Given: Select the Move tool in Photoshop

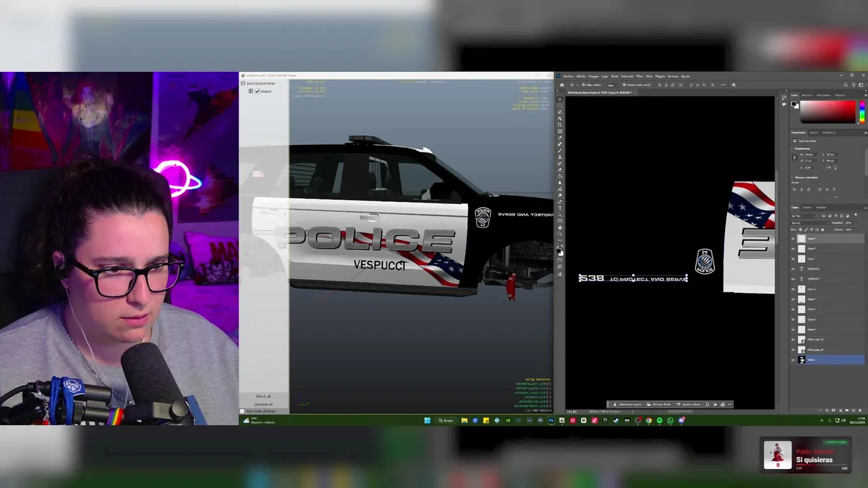Looking at the screenshot, I should 559,99.
